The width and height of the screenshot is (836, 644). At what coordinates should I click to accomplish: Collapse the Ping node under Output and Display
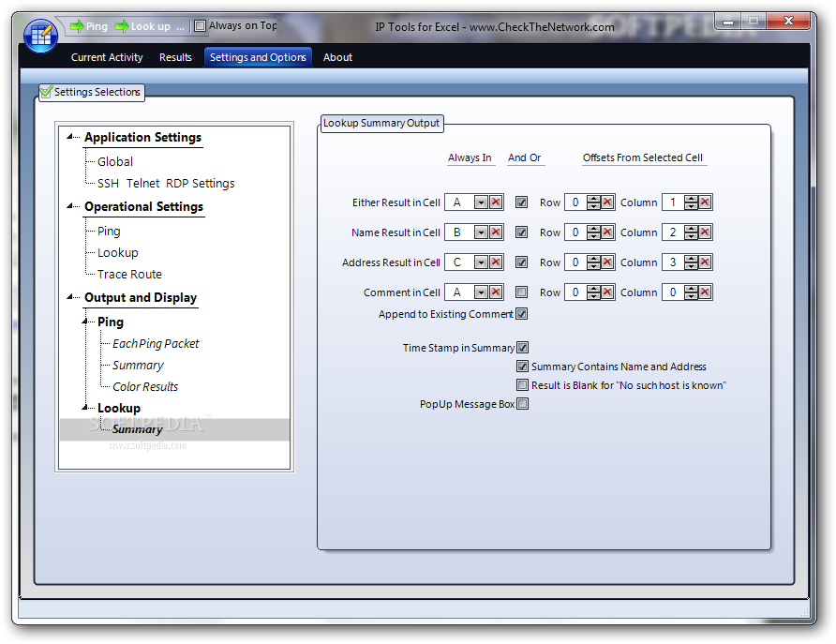(84, 322)
